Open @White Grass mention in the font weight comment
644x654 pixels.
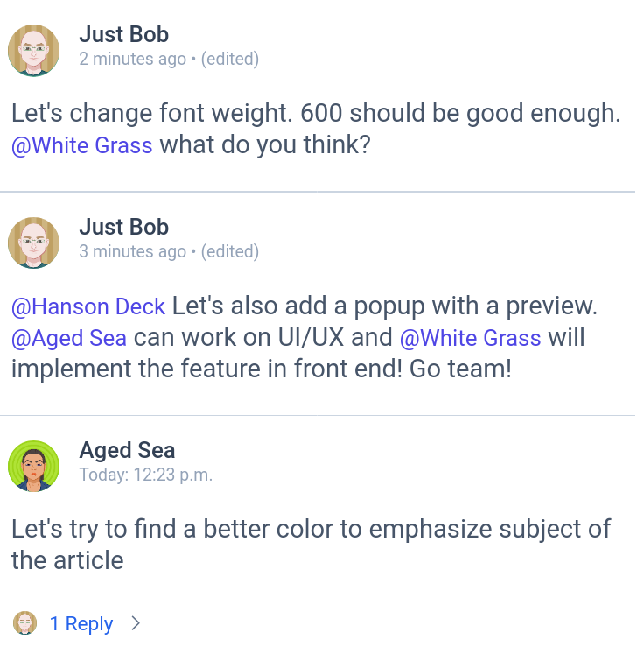pos(81,145)
